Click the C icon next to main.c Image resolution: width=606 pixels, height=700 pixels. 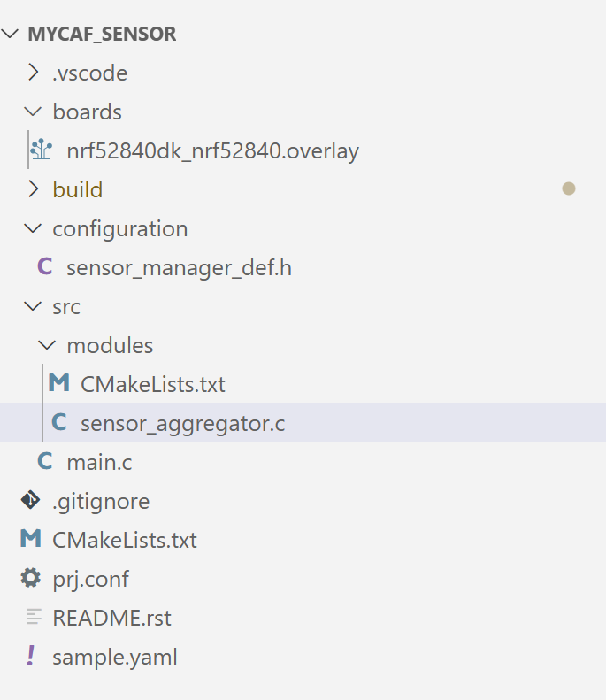[x=44, y=462]
